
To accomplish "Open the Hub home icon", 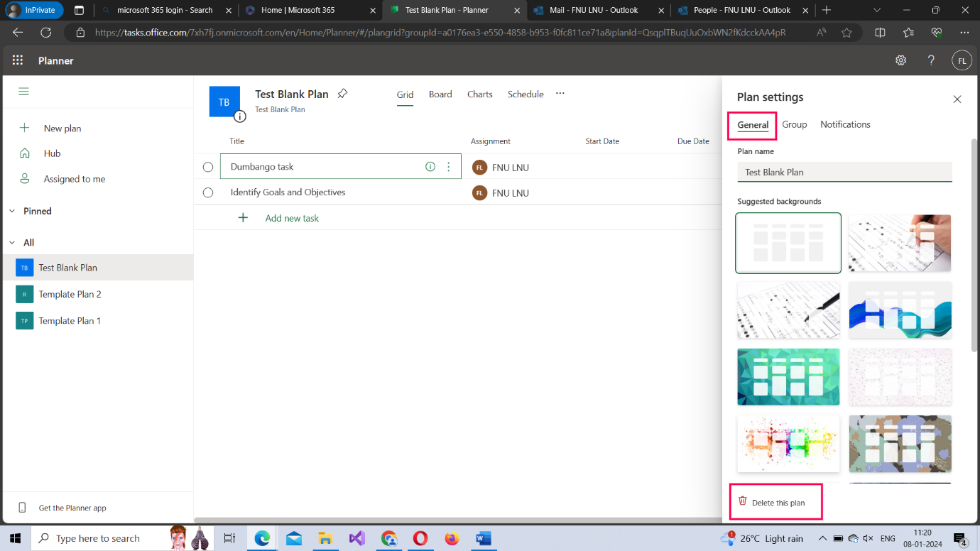I will pyautogui.click(x=25, y=153).
